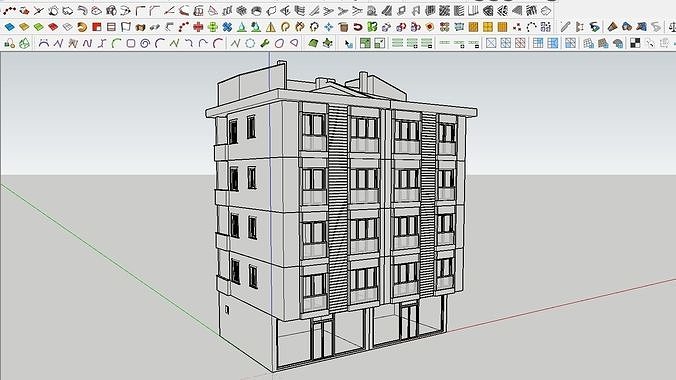
Task: Click the black and white checkerboard icon
Action: [635, 43]
